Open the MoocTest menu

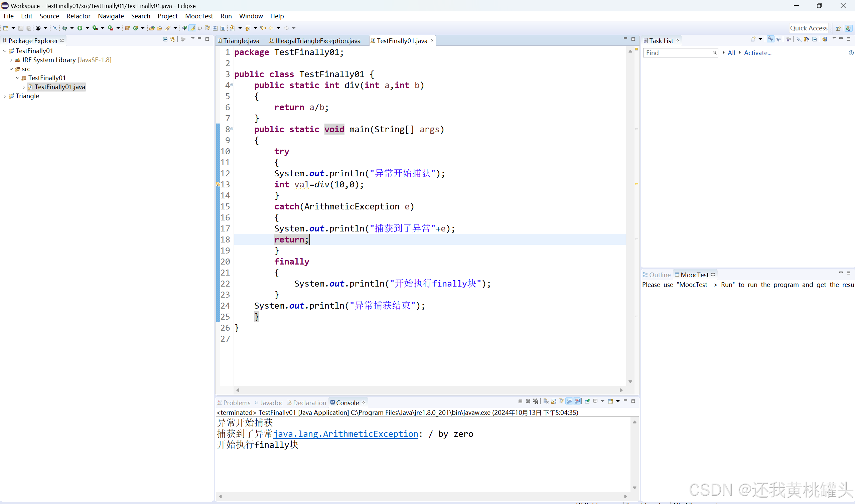pos(199,16)
